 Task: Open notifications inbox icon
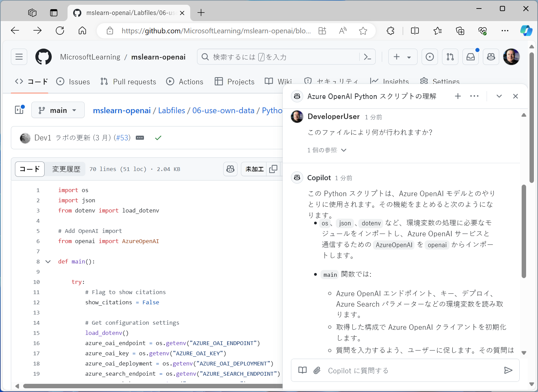(471, 57)
